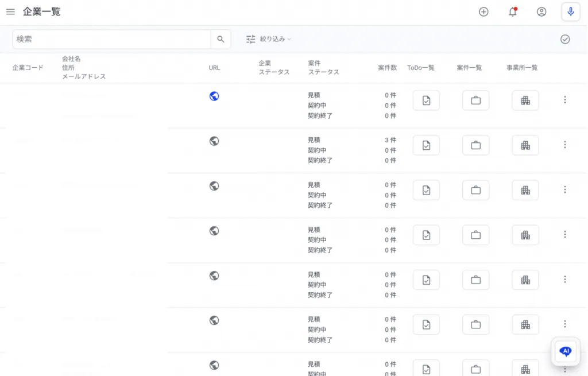Image resolution: width=588 pixels, height=376 pixels.
Task: Expand the 絞り込み filter dropdown
Action: click(269, 39)
